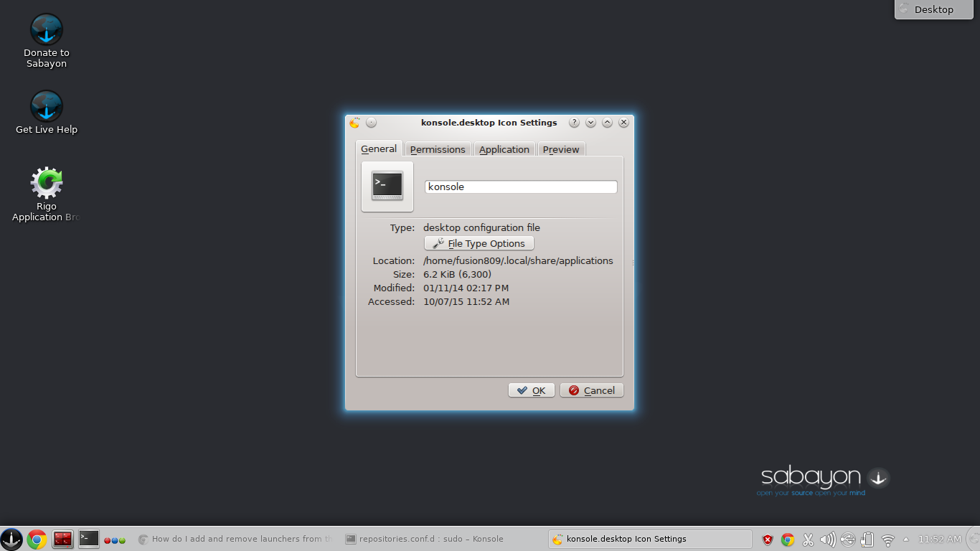Click the panel settings cashew at far right of the taskbar

click(973, 539)
